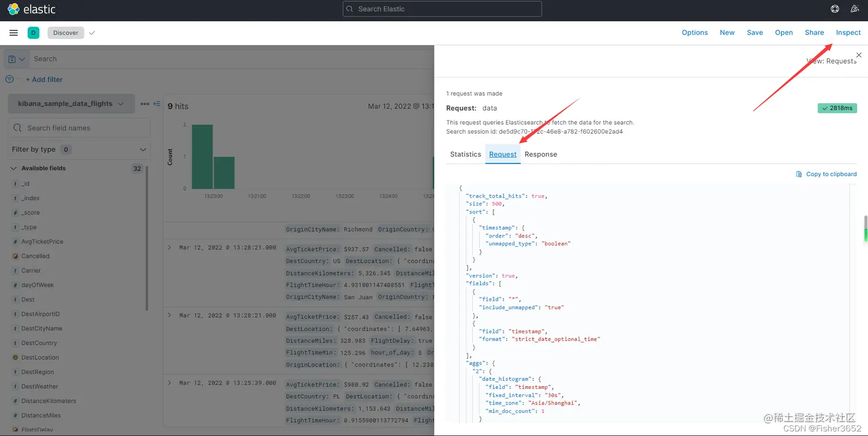
Task: Click the 2818ms response time badge
Action: coord(837,108)
